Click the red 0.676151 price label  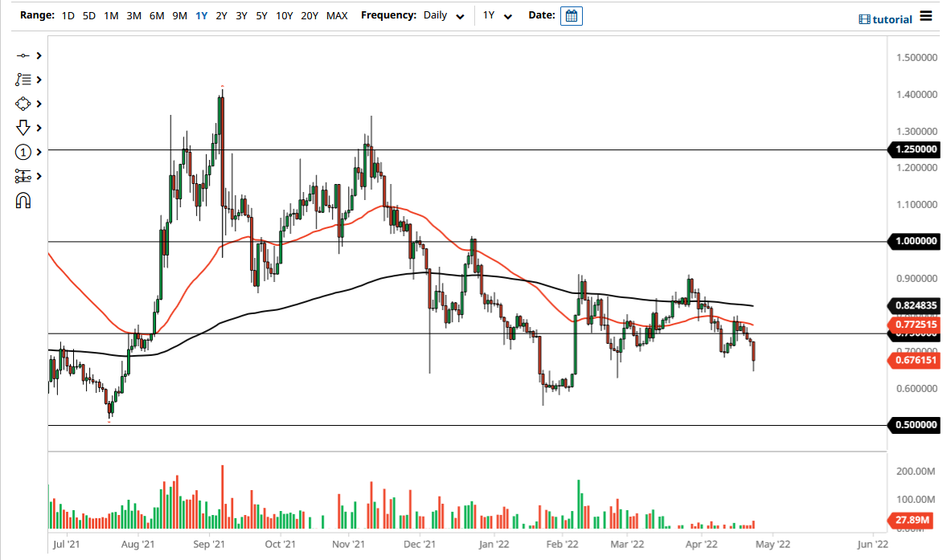click(915, 362)
